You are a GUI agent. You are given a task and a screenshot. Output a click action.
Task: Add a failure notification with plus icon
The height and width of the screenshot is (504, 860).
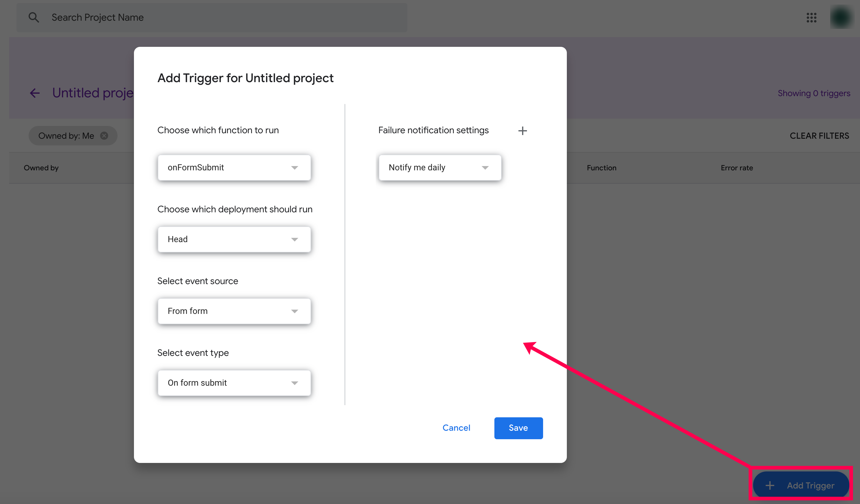(x=522, y=130)
